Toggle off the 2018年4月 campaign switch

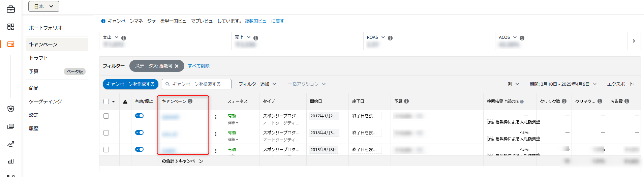point(140,132)
